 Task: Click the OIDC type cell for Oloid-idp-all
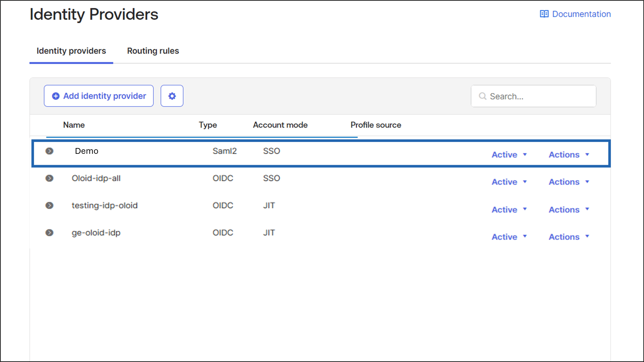223,178
